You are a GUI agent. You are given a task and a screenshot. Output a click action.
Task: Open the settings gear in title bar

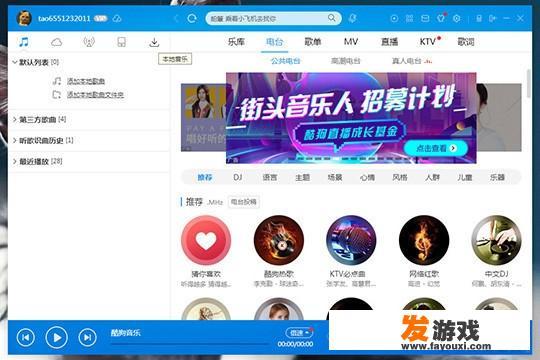(457, 18)
